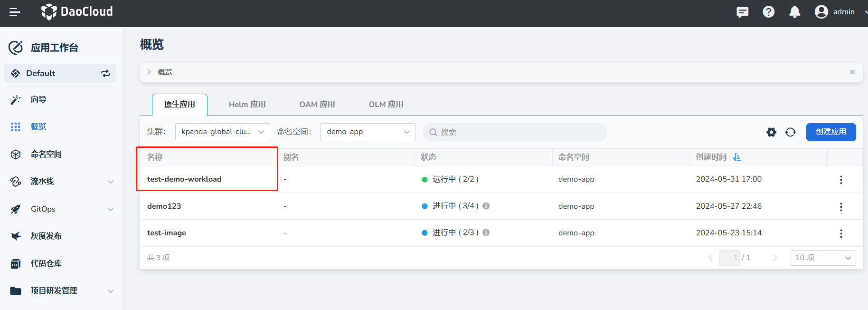868x310 pixels.
Task: Open the notifications bell
Action: [794, 12]
